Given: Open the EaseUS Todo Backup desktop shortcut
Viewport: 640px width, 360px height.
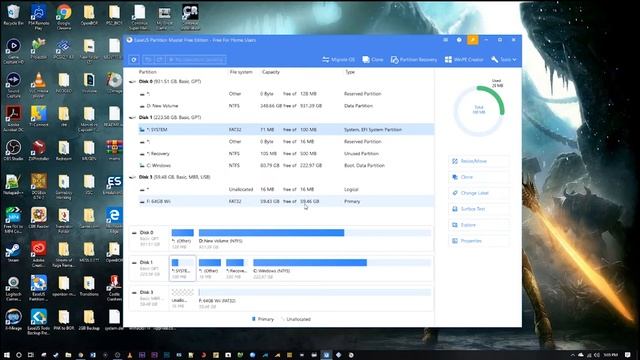Looking at the screenshot, I should tap(38, 322).
